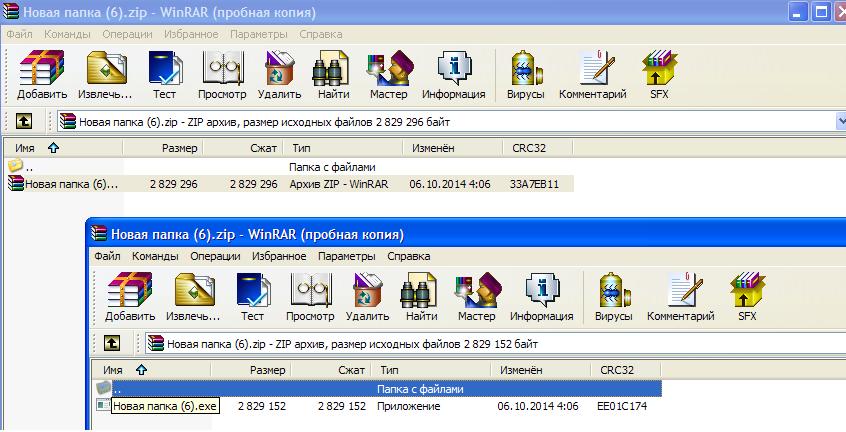The height and width of the screenshot is (432, 846).
Task: Sort by Размер column in back window
Action: [x=163, y=148]
